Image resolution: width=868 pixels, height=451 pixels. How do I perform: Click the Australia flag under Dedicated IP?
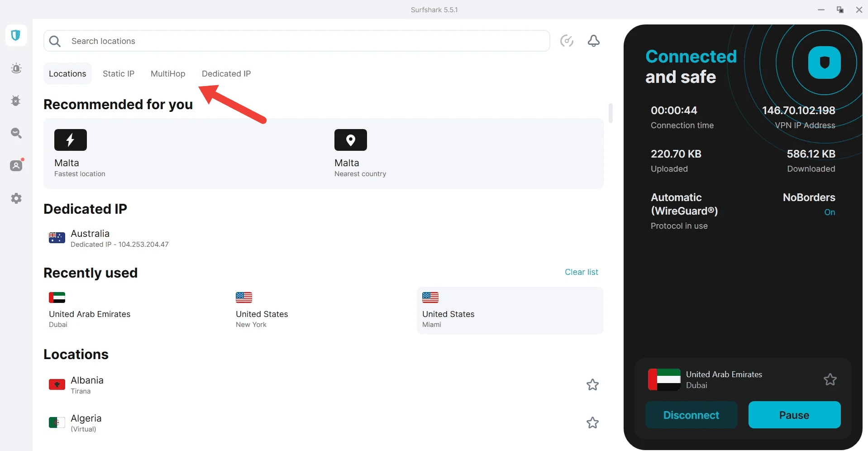tap(57, 238)
